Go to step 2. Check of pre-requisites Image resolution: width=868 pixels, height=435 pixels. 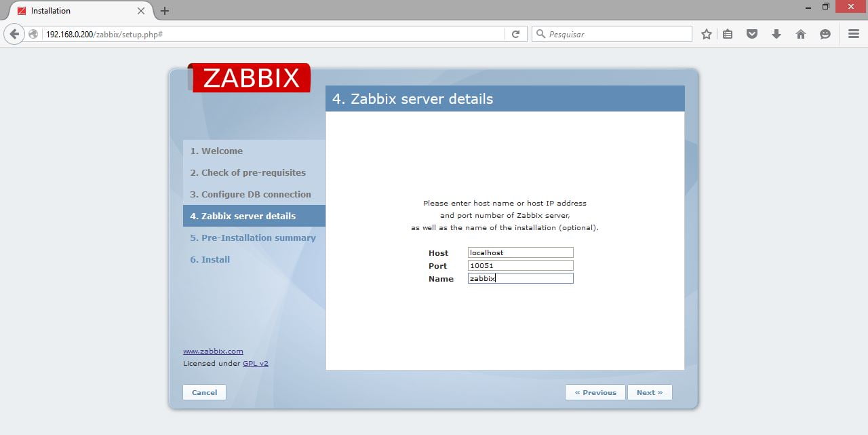248,172
